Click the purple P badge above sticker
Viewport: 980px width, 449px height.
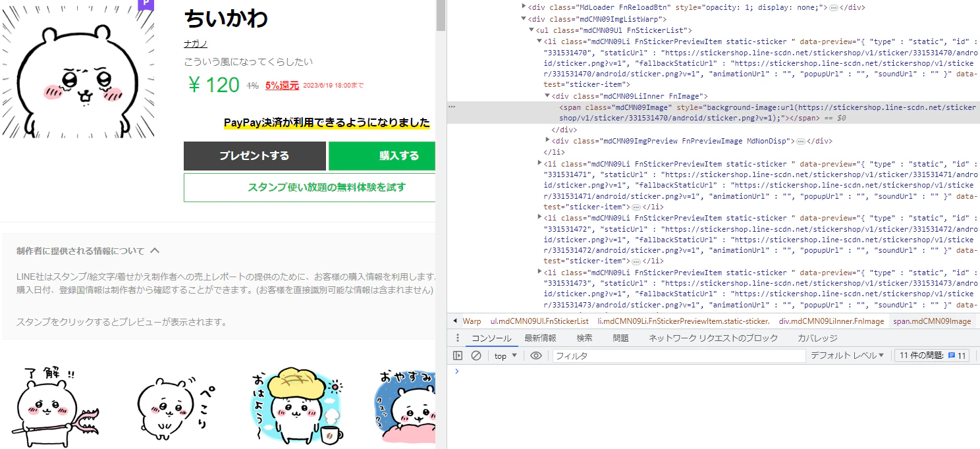(146, 4)
